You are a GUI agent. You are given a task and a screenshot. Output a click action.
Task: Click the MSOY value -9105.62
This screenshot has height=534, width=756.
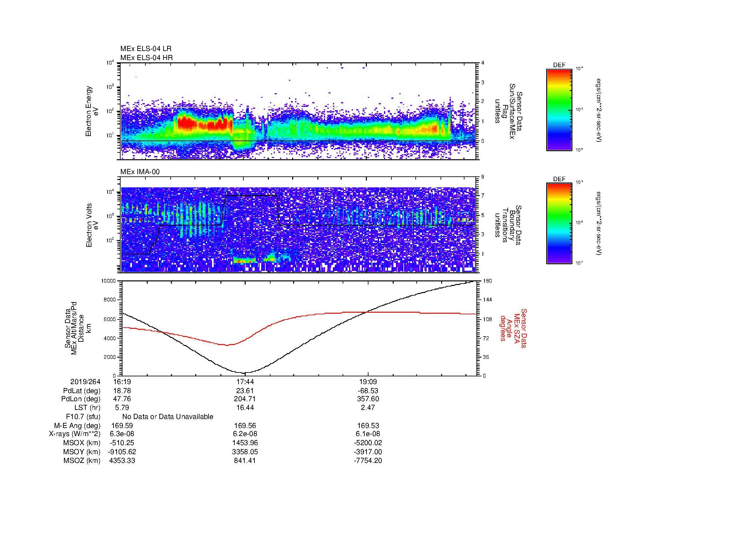pos(122,452)
